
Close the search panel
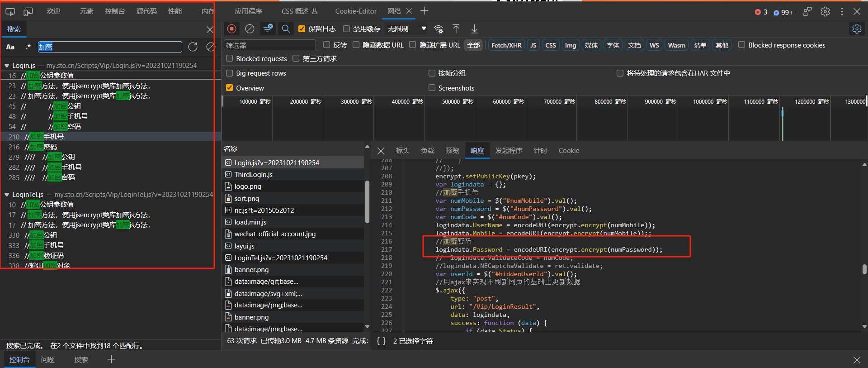[210, 29]
